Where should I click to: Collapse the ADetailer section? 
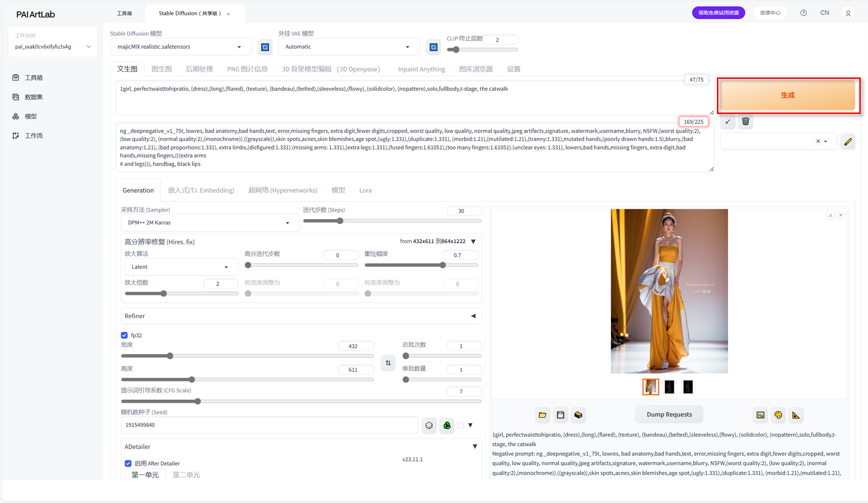click(x=475, y=447)
